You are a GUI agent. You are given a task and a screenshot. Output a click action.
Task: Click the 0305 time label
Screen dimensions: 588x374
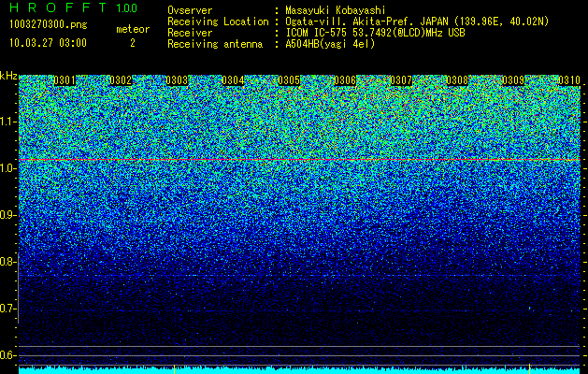pos(289,80)
